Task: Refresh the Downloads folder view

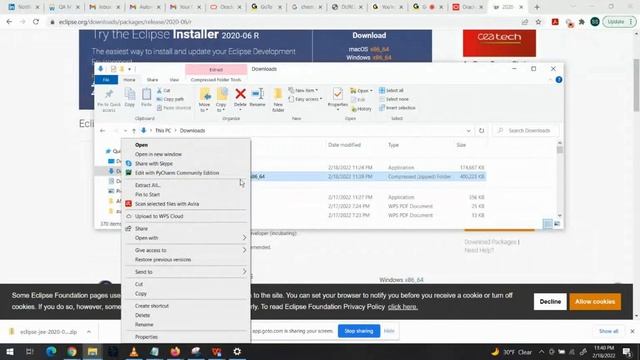Action: [482, 131]
